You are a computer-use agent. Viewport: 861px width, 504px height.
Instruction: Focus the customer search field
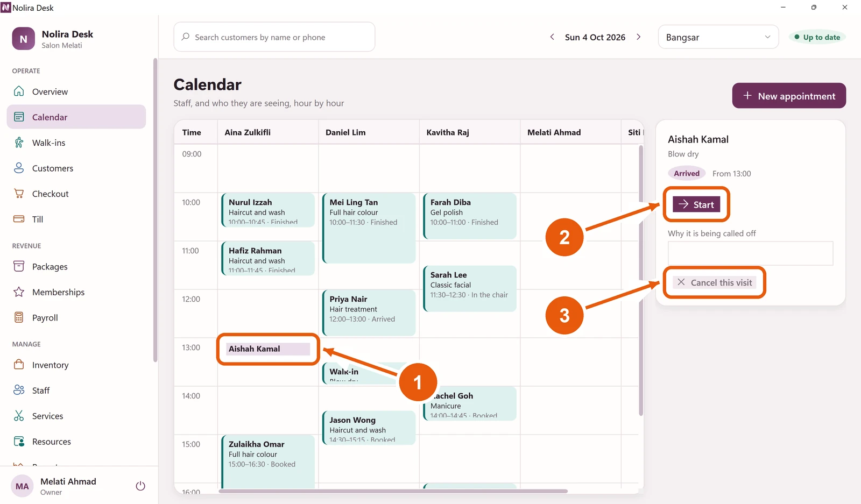coord(274,37)
